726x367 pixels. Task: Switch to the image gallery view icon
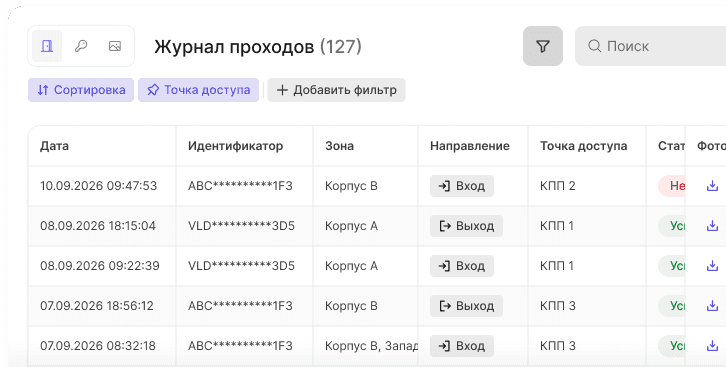pyautogui.click(x=115, y=46)
